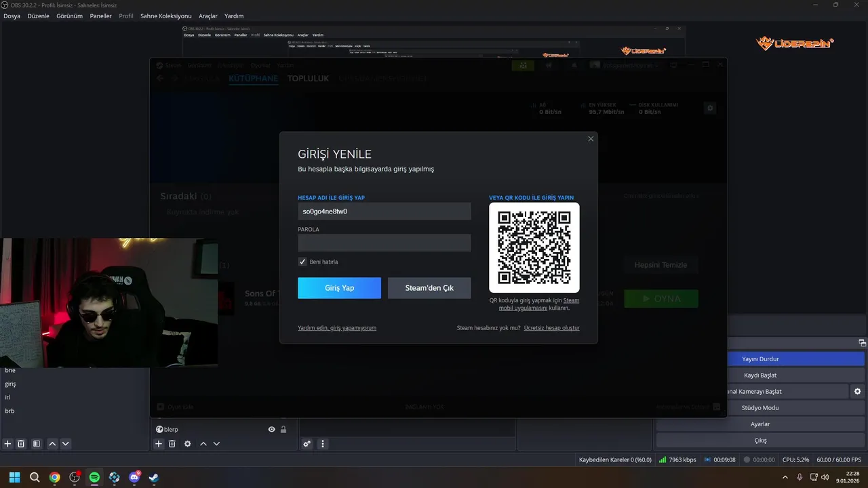Click the Çıkış button in OBS controls
The image size is (868, 488).
coord(760,440)
